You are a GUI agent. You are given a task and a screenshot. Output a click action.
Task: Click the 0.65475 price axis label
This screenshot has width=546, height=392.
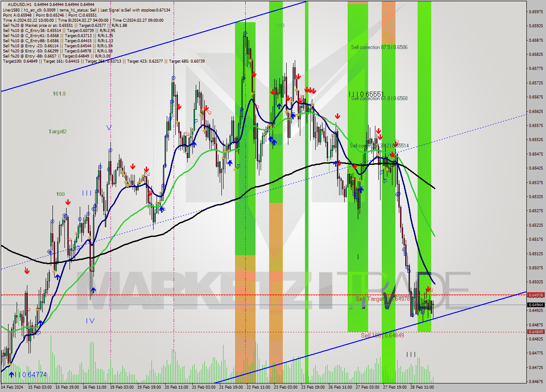pos(536,154)
